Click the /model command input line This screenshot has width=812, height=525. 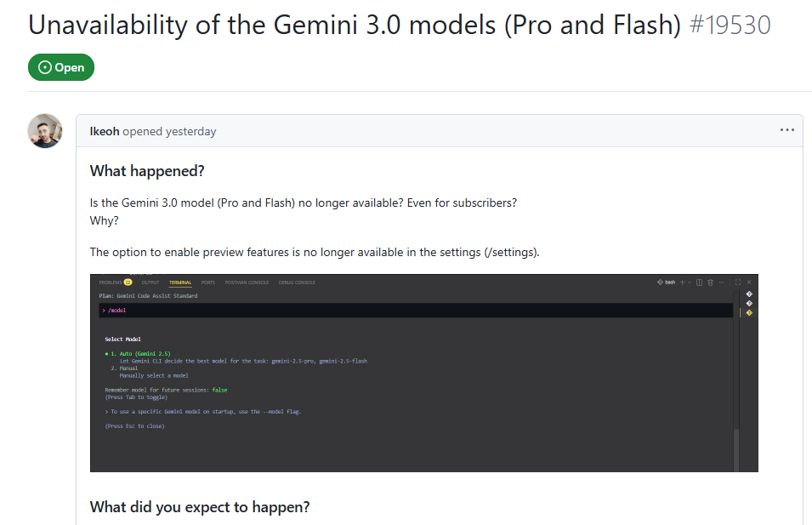pyautogui.click(x=414, y=311)
